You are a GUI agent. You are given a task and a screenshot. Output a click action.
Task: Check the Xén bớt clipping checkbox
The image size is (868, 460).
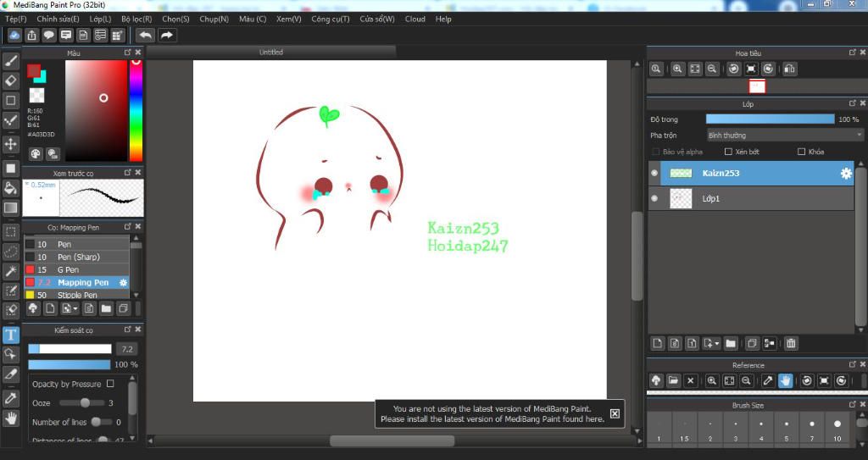(728, 152)
